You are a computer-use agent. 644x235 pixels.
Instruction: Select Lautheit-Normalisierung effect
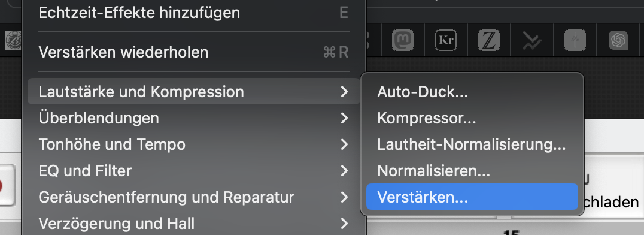[472, 144]
